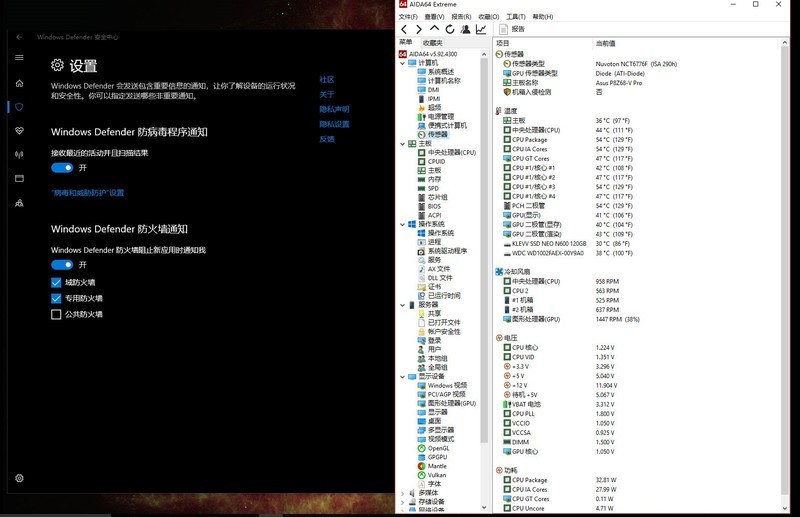The image size is (800, 517).
Task: Go forward in AIDA64 toolbar
Action: click(418, 29)
